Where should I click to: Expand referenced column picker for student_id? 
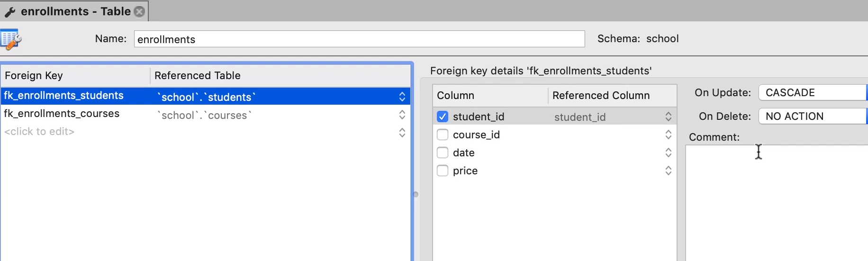point(668,117)
